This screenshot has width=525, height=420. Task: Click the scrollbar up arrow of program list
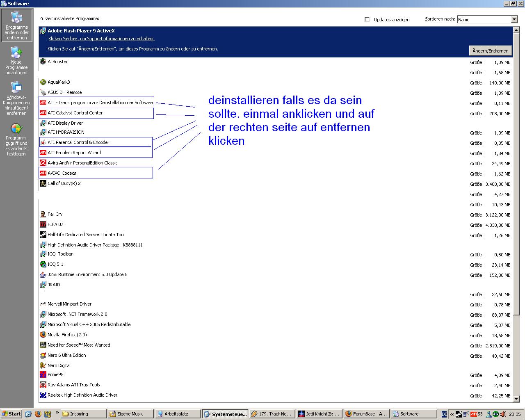(x=516, y=30)
